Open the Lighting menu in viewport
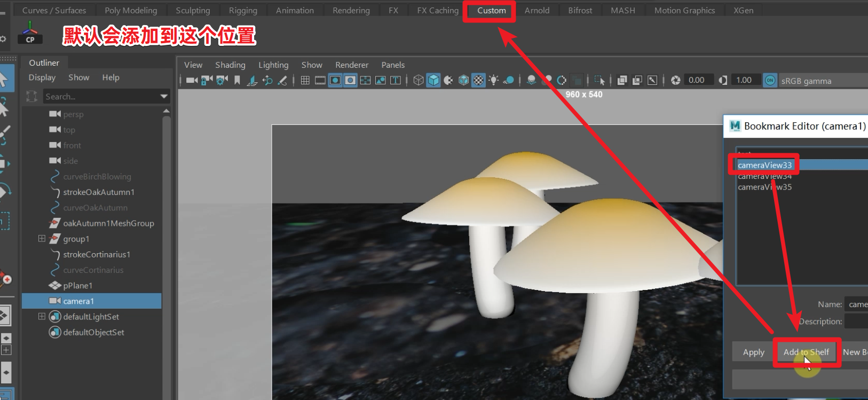Screen dimensions: 868x400 (273, 65)
